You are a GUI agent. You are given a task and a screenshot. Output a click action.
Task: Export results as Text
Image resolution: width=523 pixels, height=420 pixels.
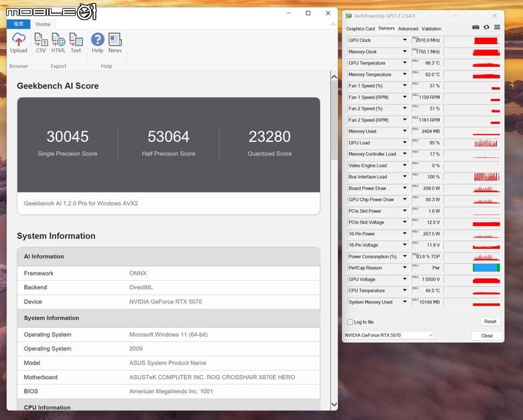coord(76,43)
